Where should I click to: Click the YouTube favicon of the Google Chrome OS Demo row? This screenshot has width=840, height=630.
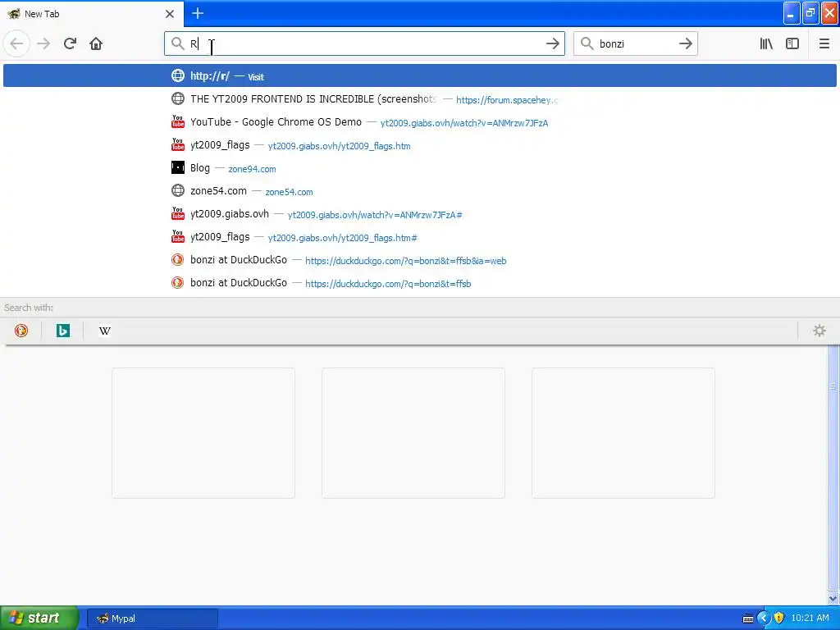(x=178, y=121)
